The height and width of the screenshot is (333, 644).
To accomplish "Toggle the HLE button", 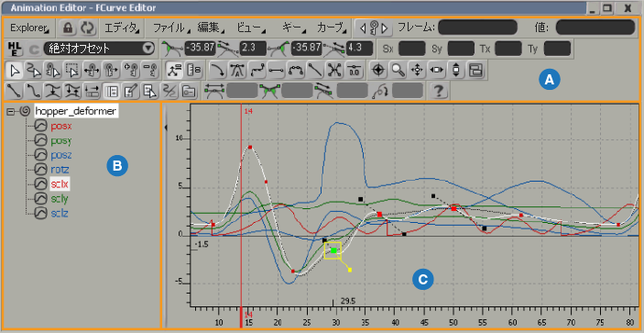I will coord(16,49).
